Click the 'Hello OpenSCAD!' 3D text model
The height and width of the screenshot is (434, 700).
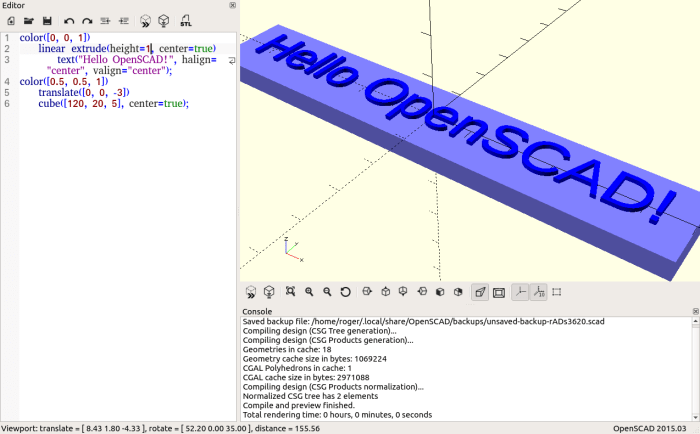(x=464, y=127)
